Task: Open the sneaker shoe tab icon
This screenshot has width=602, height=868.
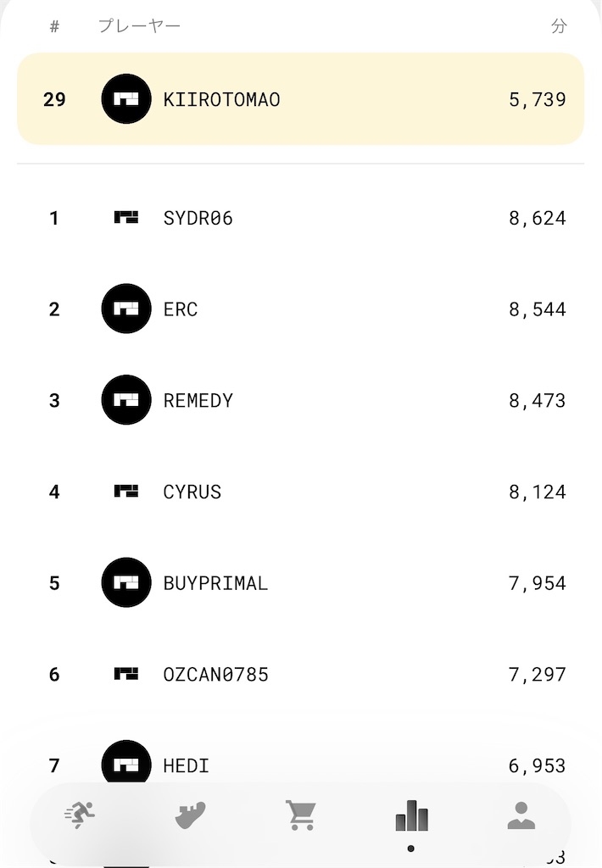Action: (190, 815)
